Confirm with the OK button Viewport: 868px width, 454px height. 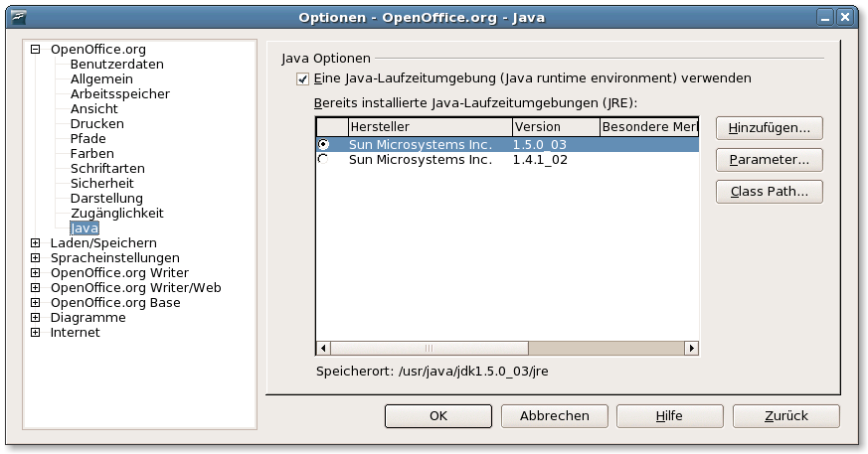click(437, 416)
